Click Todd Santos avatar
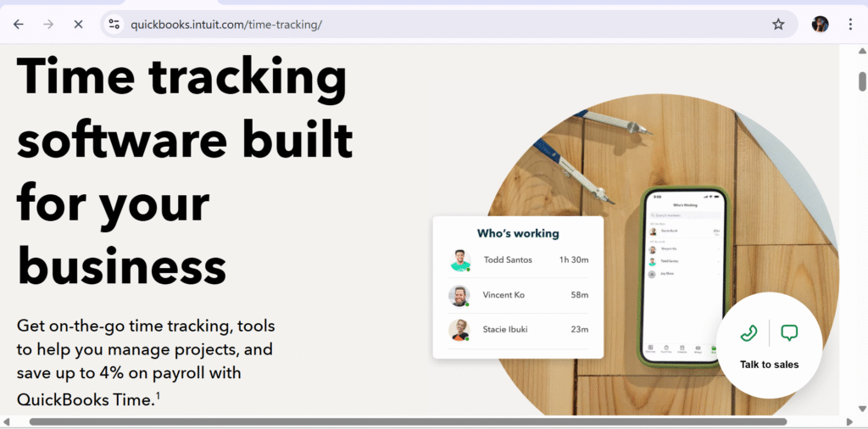Viewport: 868px width, 429px height. (x=459, y=260)
